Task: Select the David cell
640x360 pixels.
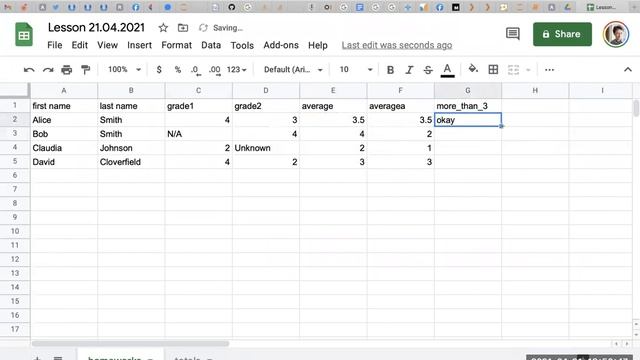Action: tap(64, 162)
